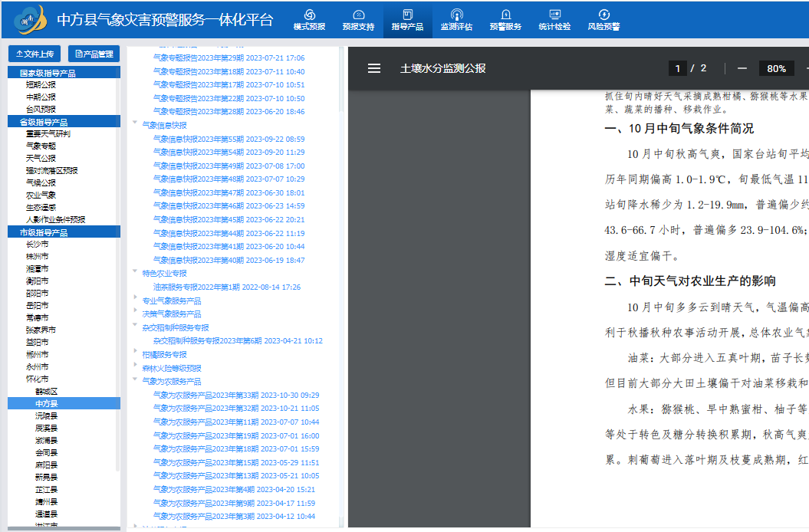Open the 预警服务 module
The width and height of the screenshot is (809, 532).
pos(505,20)
